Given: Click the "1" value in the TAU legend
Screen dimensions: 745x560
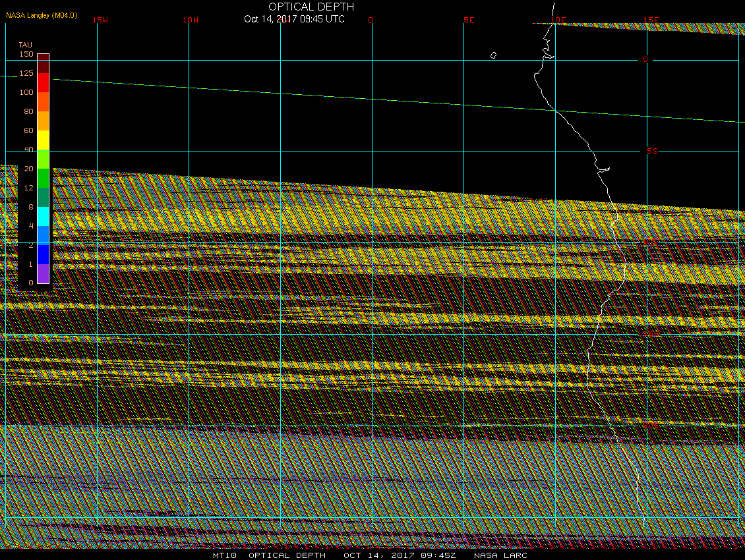Looking at the screenshot, I should pos(31,264).
